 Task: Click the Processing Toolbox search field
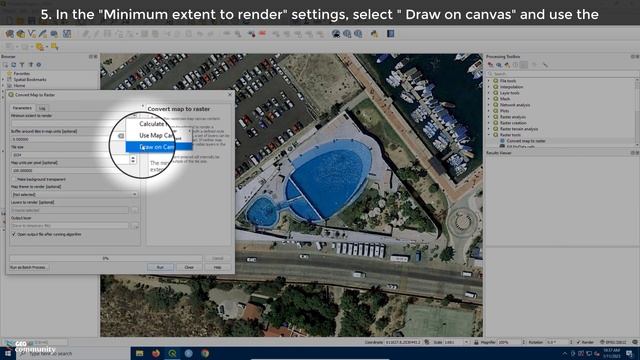562,74
